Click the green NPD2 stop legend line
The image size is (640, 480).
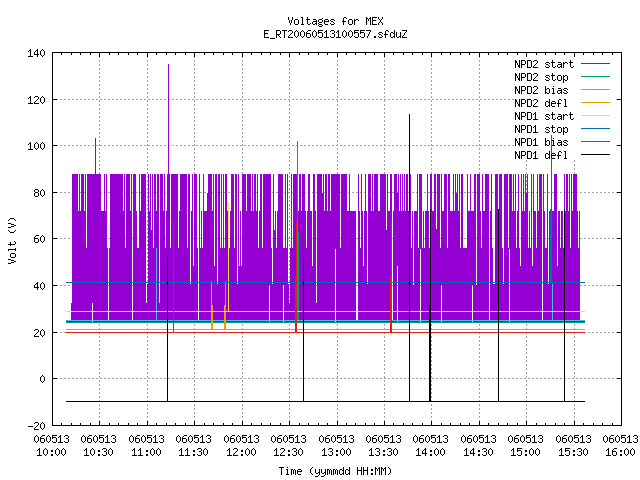(x=596, y=76)
